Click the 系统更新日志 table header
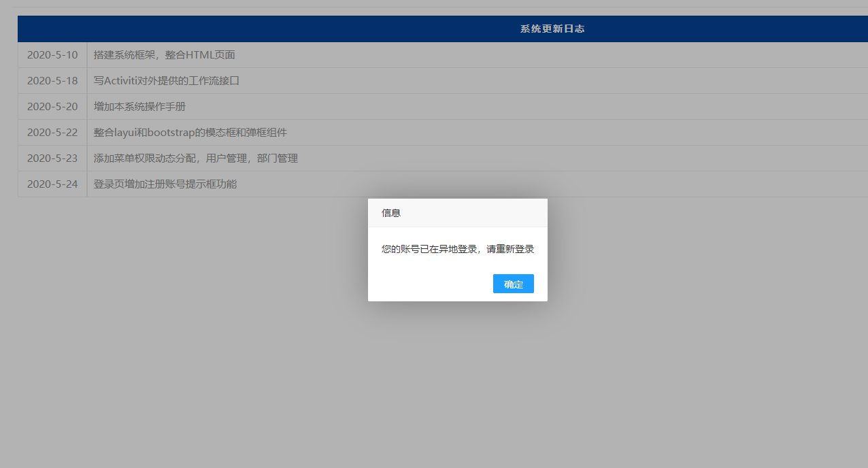 tap(552, 29)
